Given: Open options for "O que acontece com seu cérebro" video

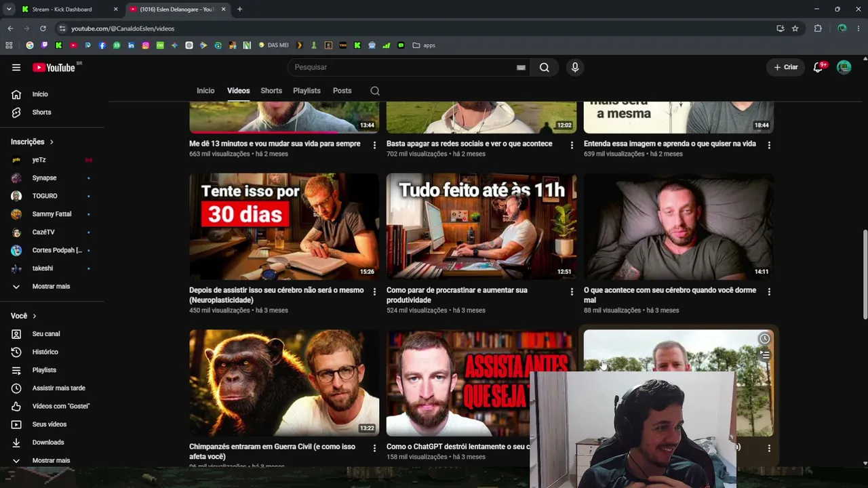Looking at the screenshot, I should pyautogui.click(x=769, y=291).
